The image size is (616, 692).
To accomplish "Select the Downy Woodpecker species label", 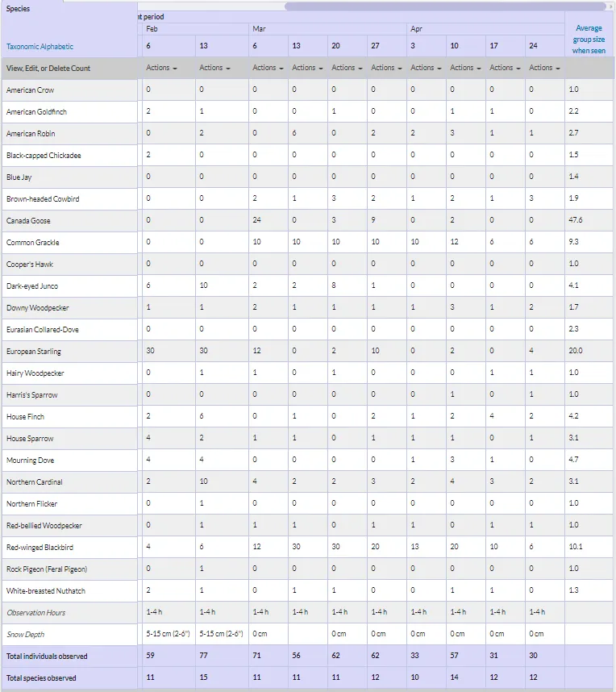I will pos(38,307).
